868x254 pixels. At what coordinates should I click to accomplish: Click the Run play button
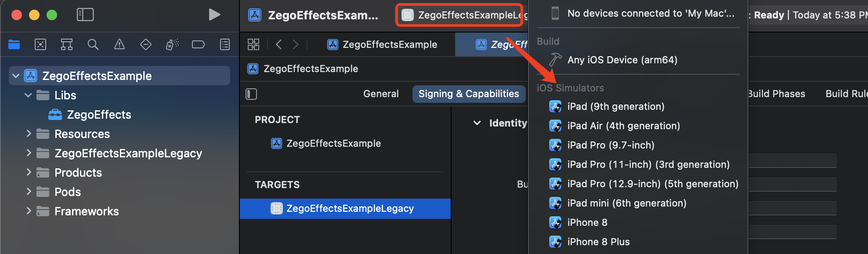(x=214, y=15)
